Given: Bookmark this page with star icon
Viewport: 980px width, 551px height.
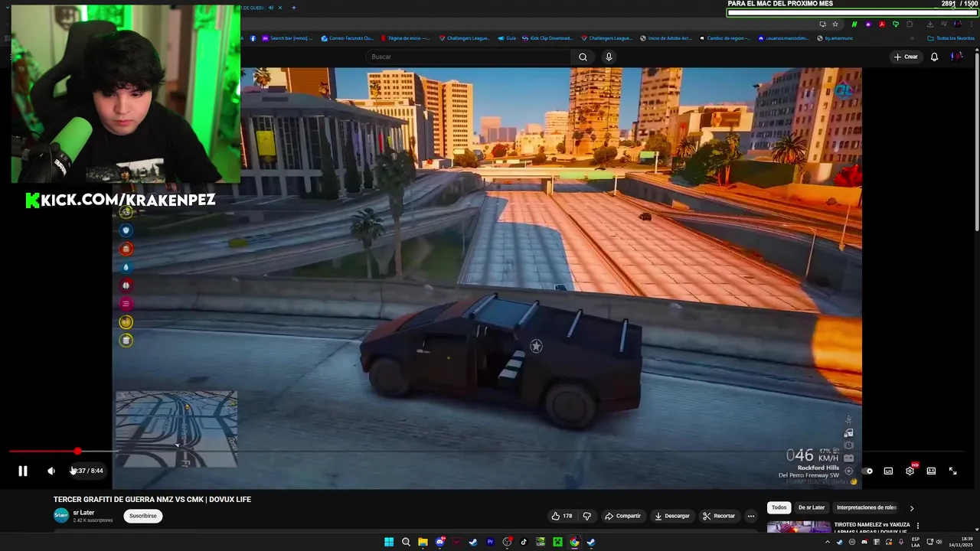Looking at the screenshot, I should 835,24.
